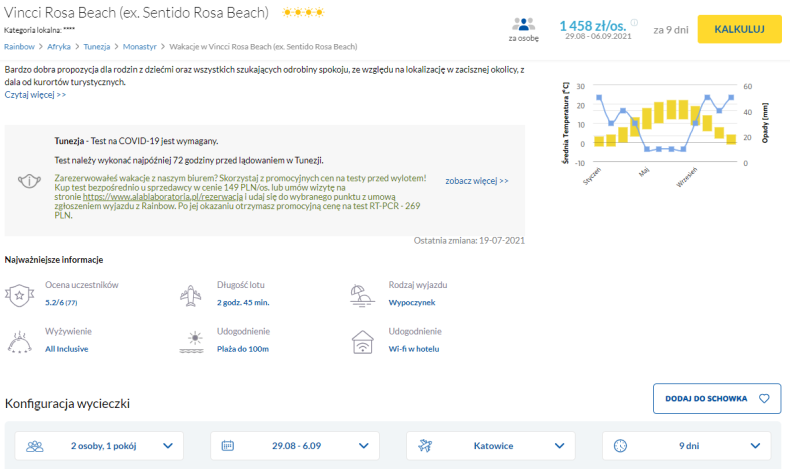Screen dimensions: 790x469
Task: Click 'Ostatnia zmiana: 19-07-2021' text
Action: click(x=469, y=240)
